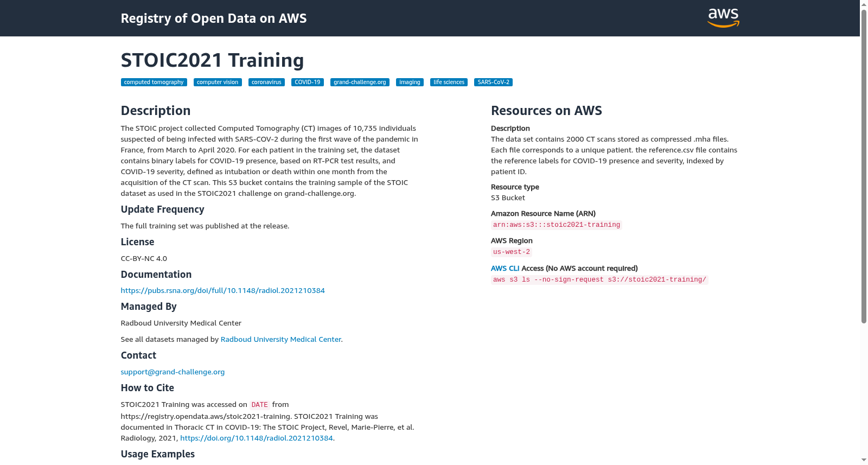Open the COVID-19 tag

308,82
